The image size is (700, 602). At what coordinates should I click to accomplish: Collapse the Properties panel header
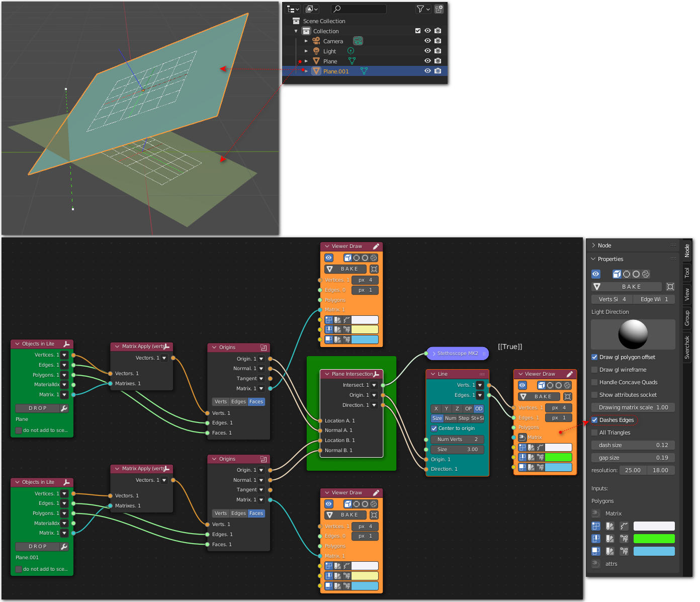pos(634,259)
